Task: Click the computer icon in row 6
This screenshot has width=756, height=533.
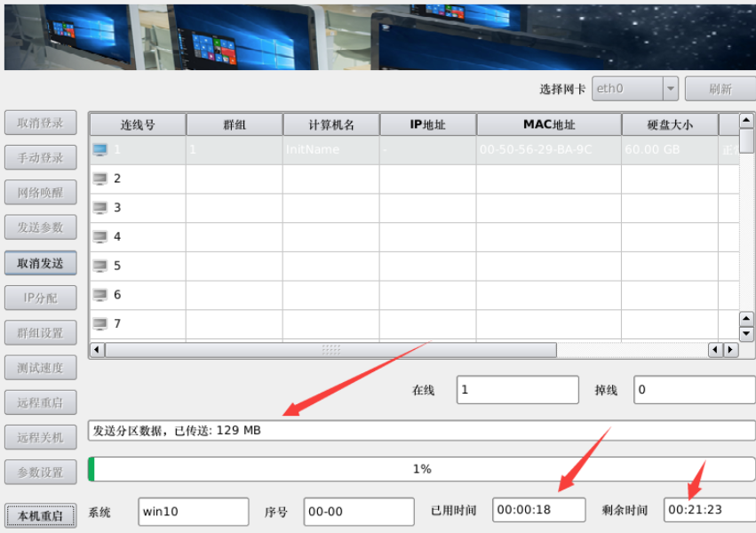Action: pyautogui.click(x=99, y=295)
